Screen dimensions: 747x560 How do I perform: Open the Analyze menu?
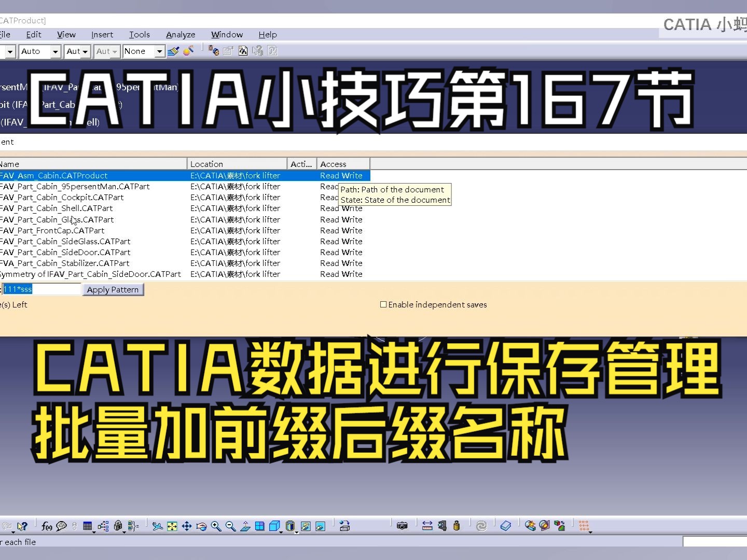(181, 35)
